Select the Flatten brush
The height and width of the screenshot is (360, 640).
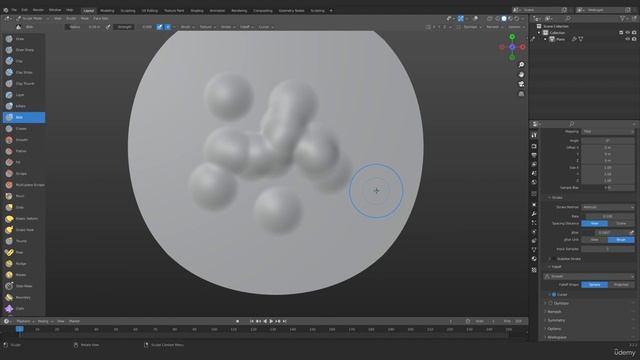click(x=24, y=151)
